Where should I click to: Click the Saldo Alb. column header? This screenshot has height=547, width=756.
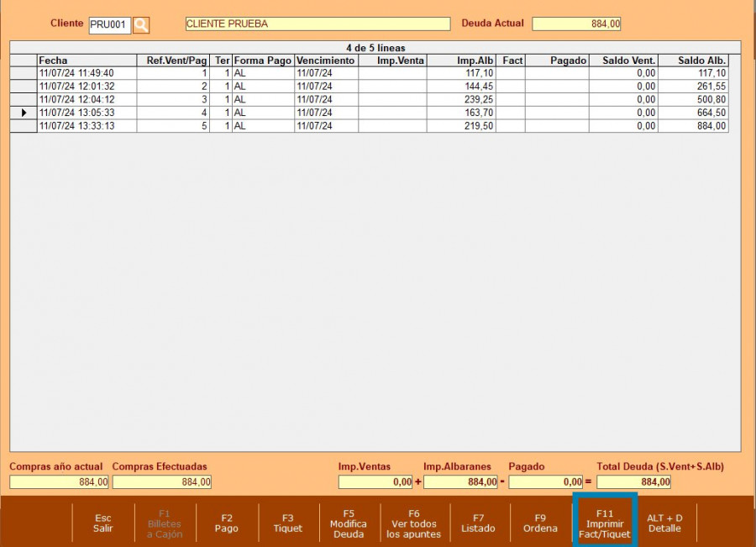click(x=692, y=60)
